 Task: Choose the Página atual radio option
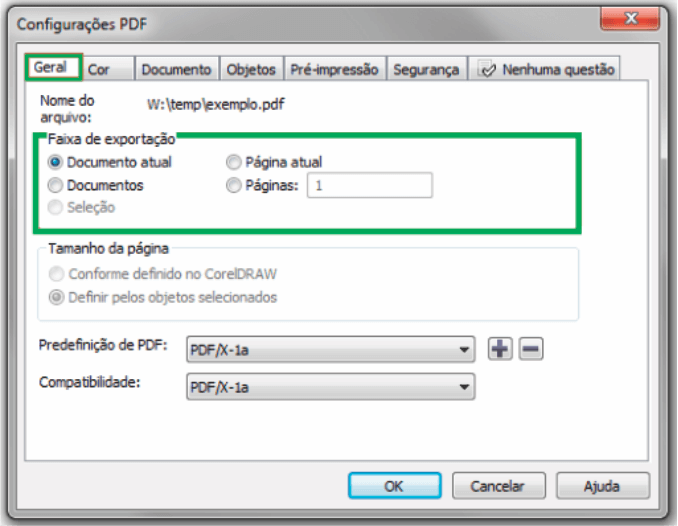pos(233,162)
